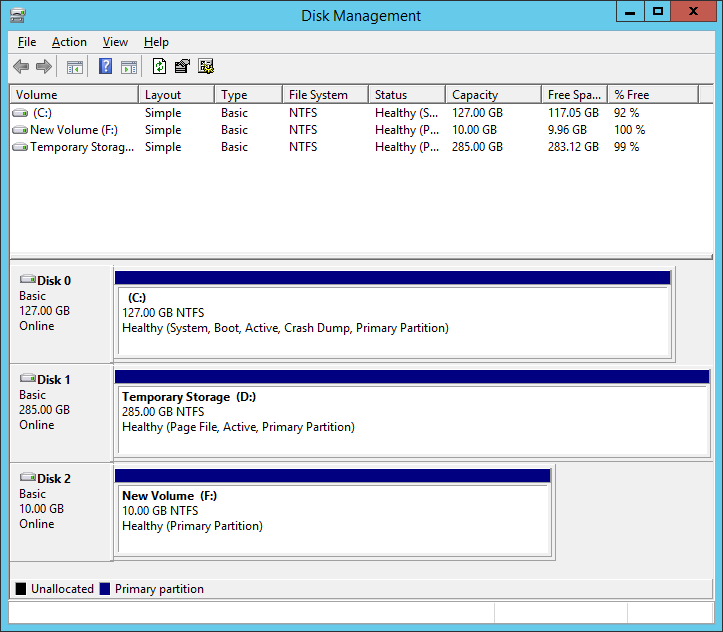Sort by the Capacity column header

pos(493,95)
